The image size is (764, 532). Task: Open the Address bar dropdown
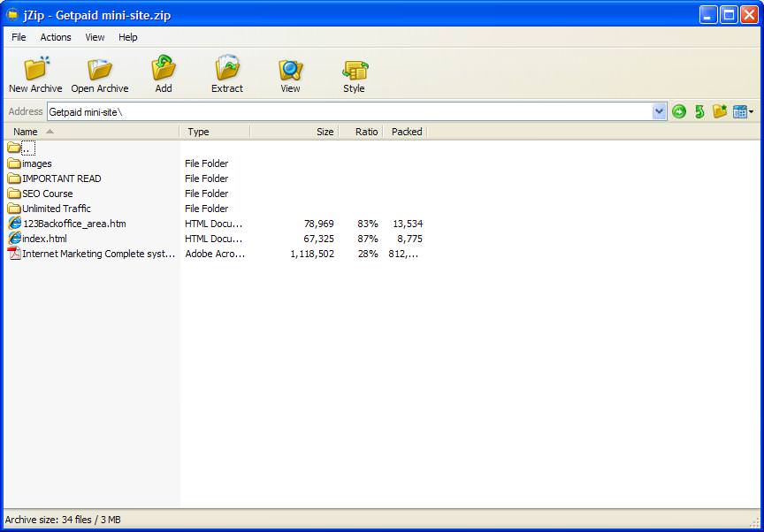pyautogui.click(x=658, y=111)
